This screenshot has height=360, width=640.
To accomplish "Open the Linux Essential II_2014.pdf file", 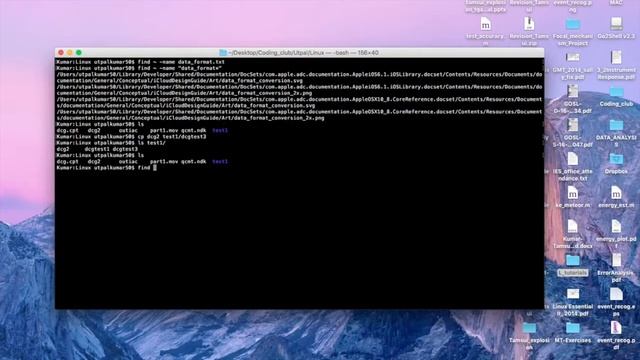I will coord(573,294).
